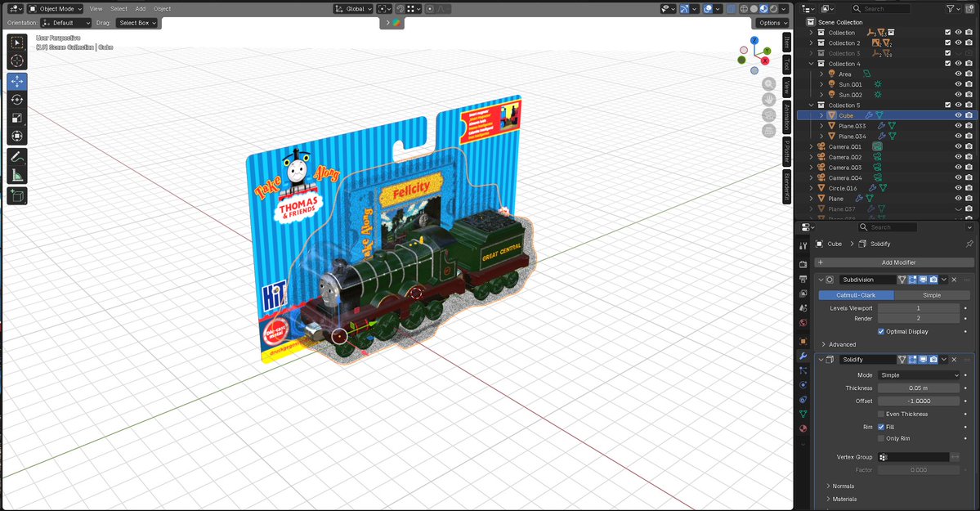Toggle Rim Fill checkbox
Screen dimensions: 980x511
pyautogui.click(x=880, y=427)
